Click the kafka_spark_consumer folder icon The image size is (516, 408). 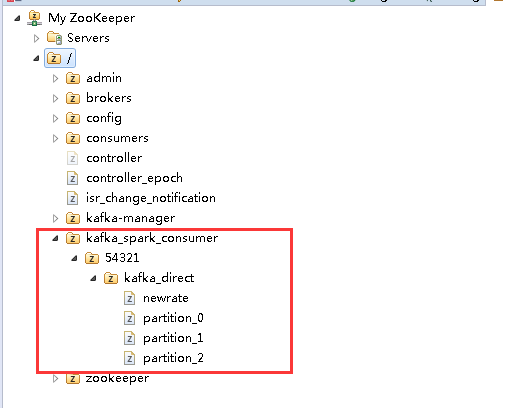73,238
